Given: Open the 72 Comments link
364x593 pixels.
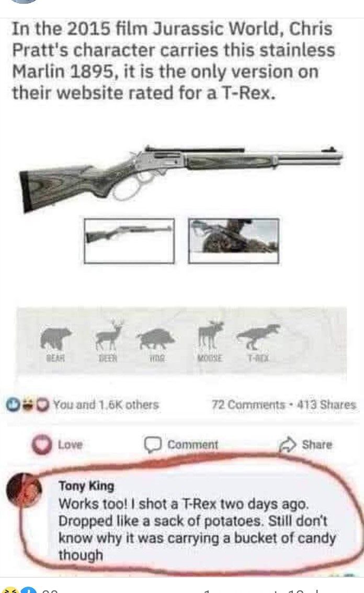Looking at the screenshot, I should pyautogui.click(x=248, y=405).
